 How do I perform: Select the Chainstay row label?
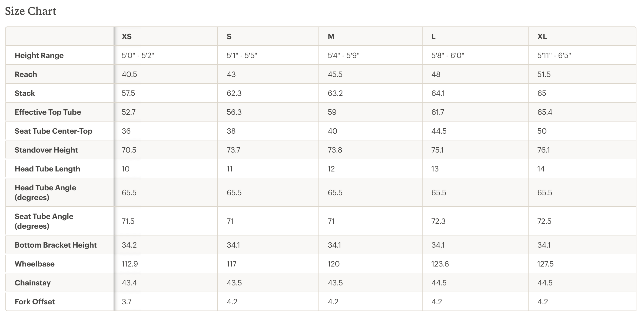click(33, 283)
